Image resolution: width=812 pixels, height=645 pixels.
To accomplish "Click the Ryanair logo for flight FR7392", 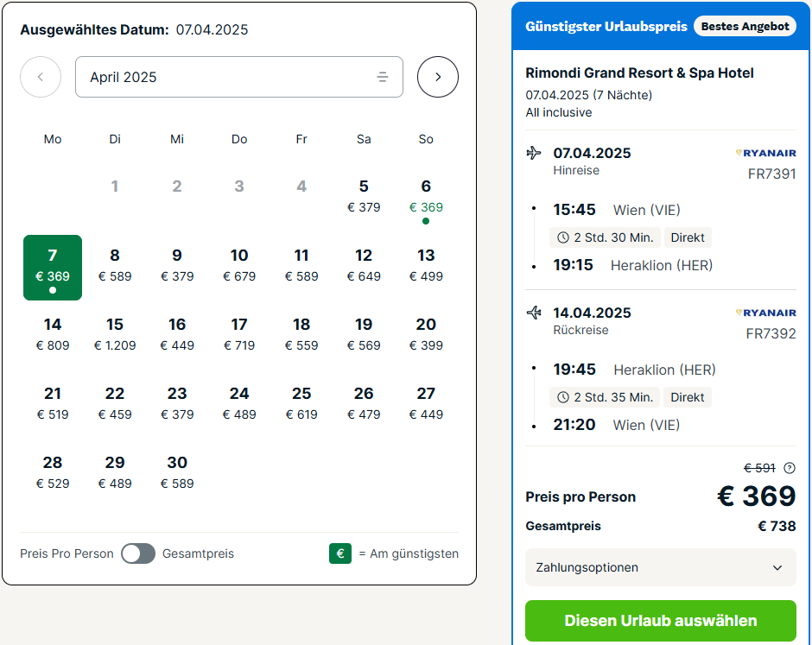I will tap(766, 313).
